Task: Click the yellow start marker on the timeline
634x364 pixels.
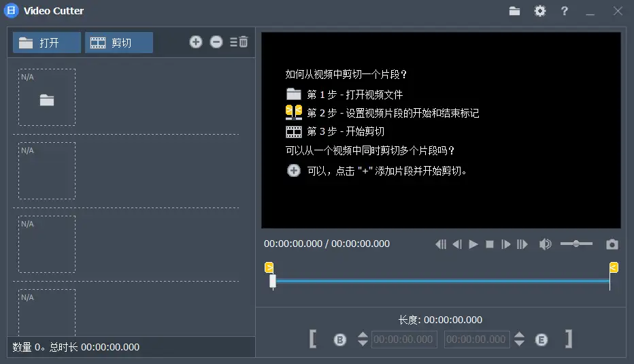Action: tap(269, 267)
